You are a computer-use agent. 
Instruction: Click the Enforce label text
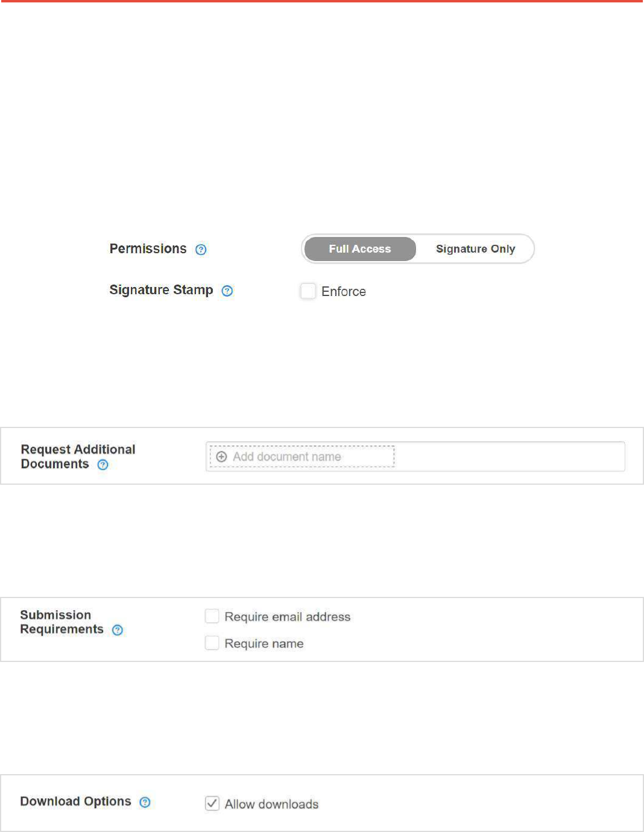pyautogui.click(x=344, y=292)
